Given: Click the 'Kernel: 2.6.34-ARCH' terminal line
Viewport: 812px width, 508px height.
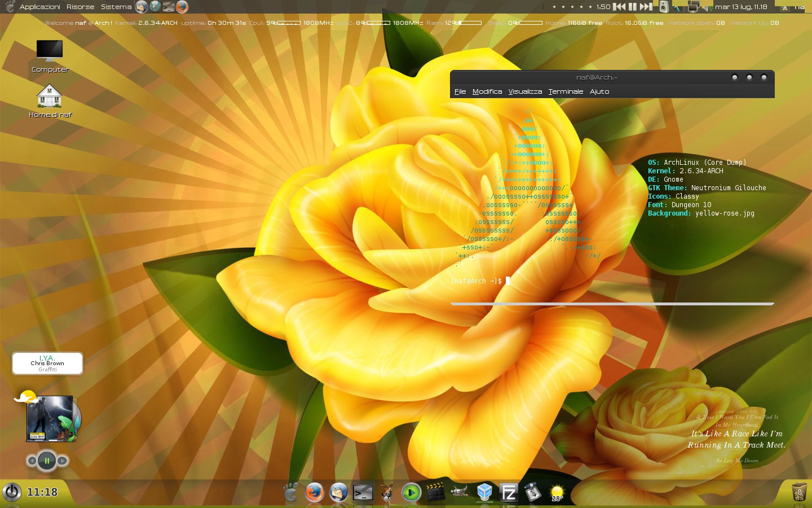Looking at the screenshot, I should tap(685, 171).
